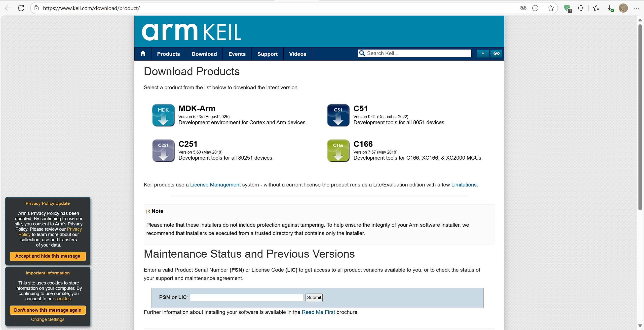Click the text 'Version 5.43a (August 2025)'
This screenshot has height=330, width=644.
pos(204,117)
